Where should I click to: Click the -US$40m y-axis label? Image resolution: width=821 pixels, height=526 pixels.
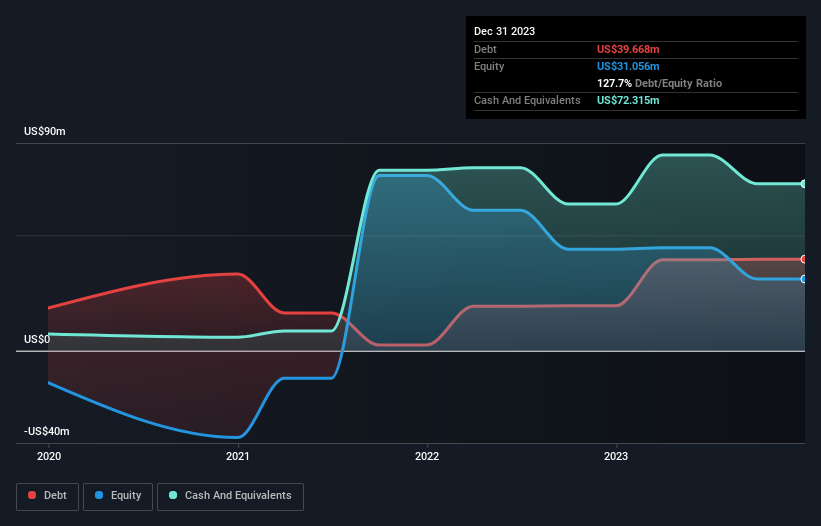pos(47,431)
